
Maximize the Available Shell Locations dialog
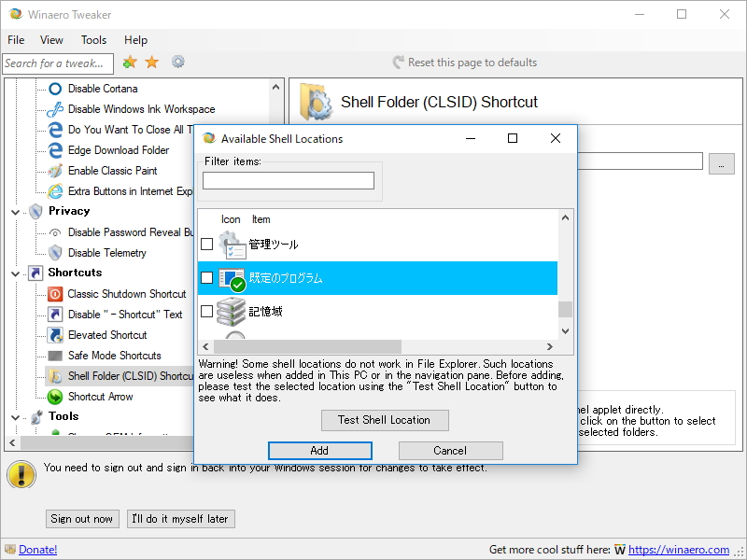pos(513,138)
